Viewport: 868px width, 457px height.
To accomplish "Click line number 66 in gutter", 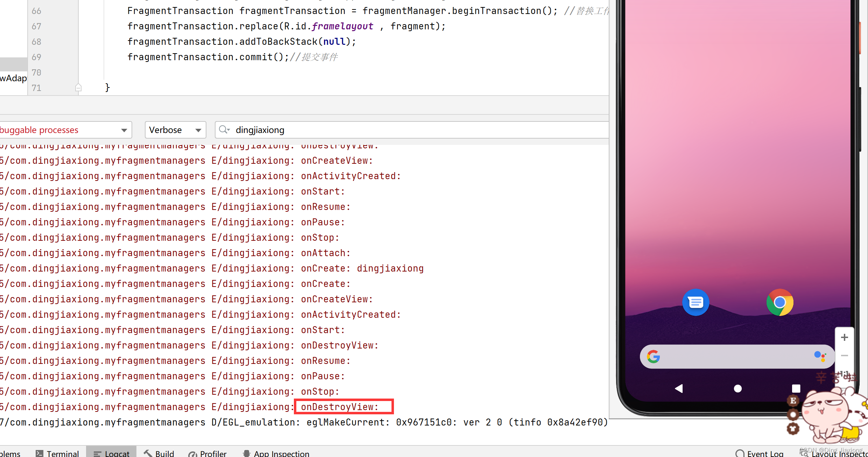I will point(36,11).
